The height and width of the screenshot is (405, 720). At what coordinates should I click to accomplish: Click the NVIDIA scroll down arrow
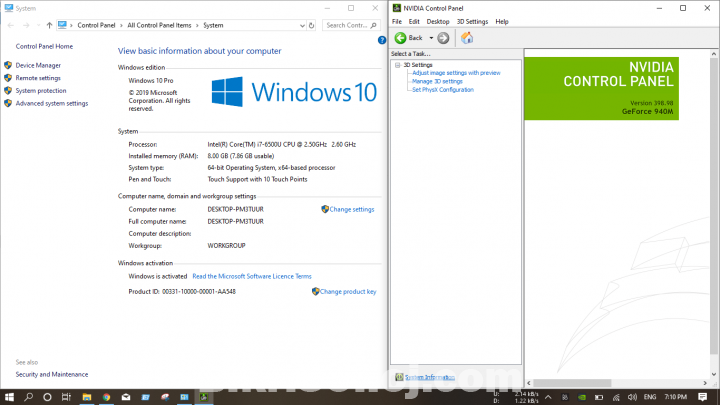coord(714,374)
